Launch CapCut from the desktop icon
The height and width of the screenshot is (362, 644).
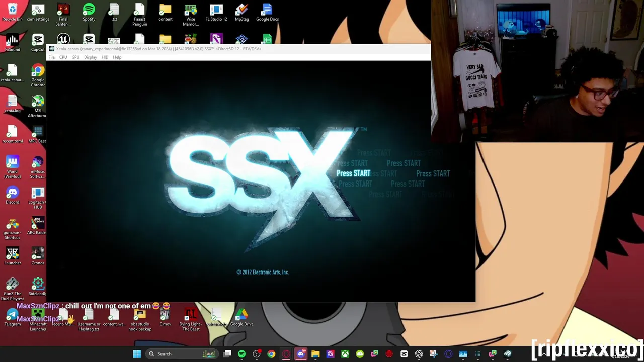(x=38, y=42)
